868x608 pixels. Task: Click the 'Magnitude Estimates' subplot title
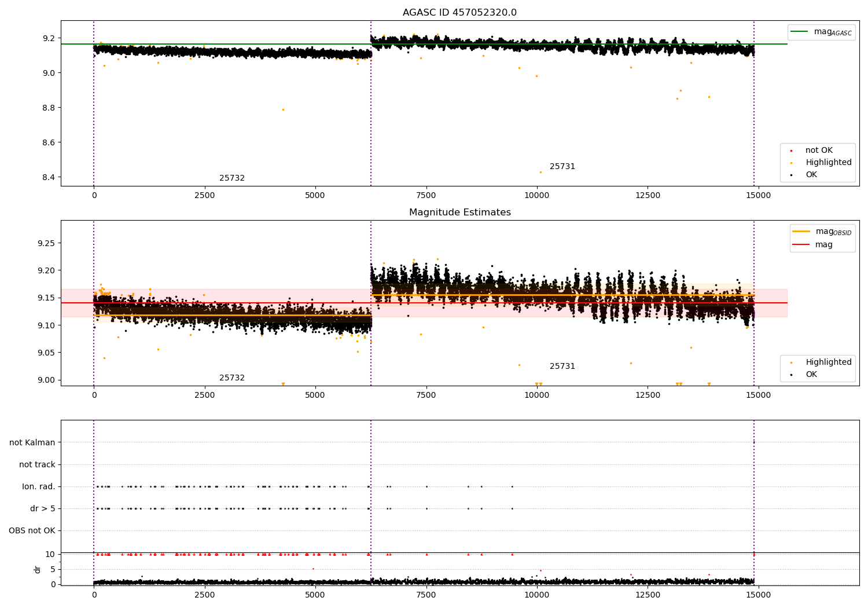(x=460, y=213)
